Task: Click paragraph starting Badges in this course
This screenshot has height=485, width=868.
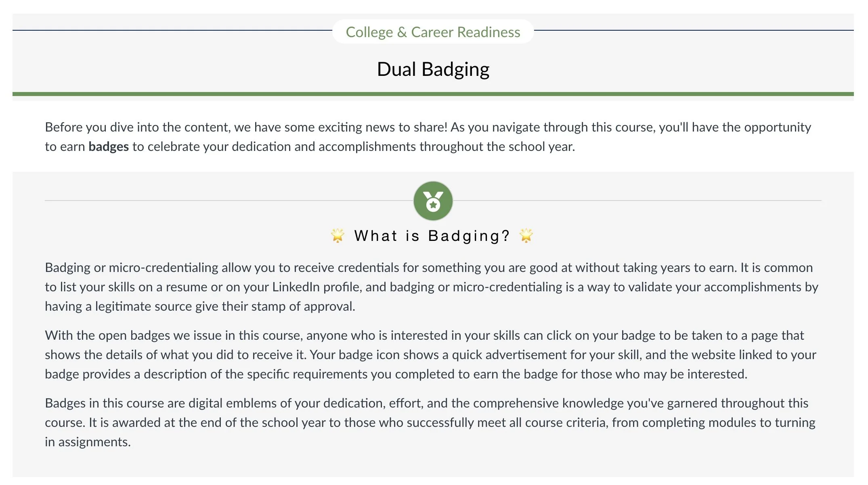Action: pyautogui.click(x=430, y=422)
